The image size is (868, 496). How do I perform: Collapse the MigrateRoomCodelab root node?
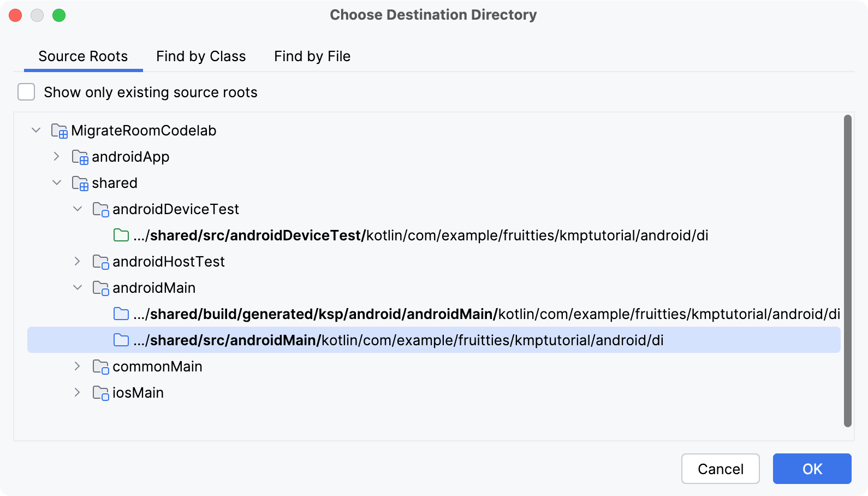36,131
